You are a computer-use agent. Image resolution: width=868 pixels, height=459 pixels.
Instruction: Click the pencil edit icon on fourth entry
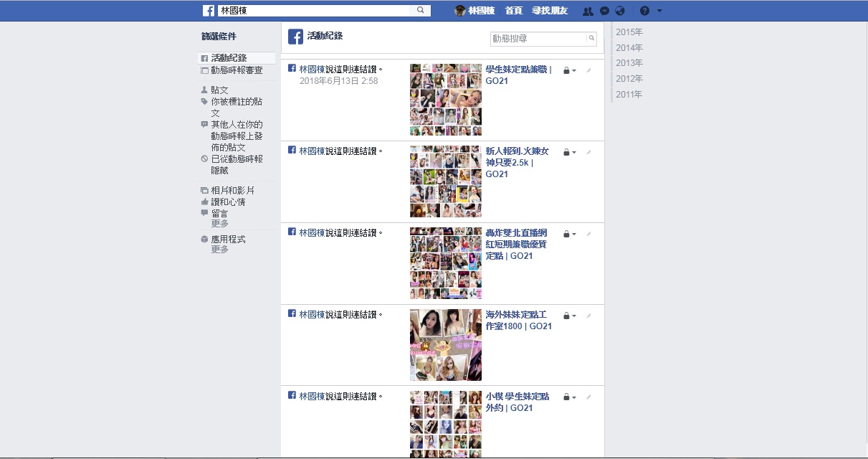(x=588, y=316)
